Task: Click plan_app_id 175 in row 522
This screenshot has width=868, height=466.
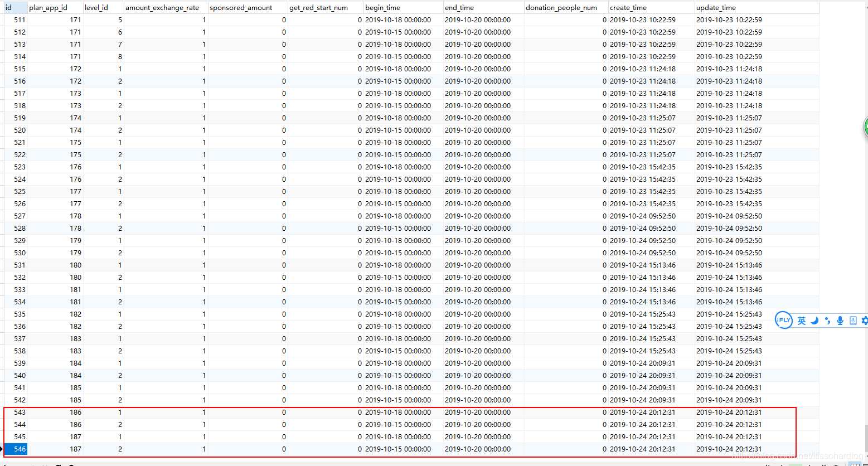Action: [x=55, y=155]
